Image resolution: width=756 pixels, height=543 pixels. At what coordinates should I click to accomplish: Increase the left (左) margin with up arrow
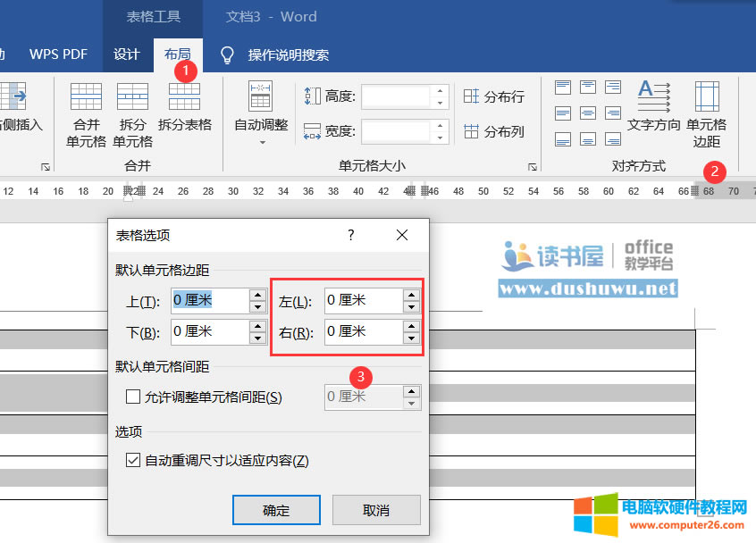[411, 294]
